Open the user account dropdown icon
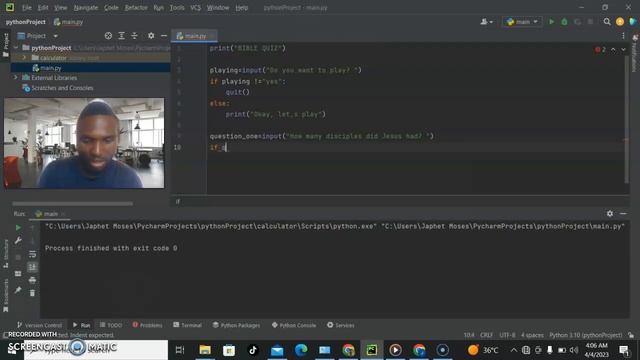Image resolution: width=640 pixels, height=360 pixels. 486,22
